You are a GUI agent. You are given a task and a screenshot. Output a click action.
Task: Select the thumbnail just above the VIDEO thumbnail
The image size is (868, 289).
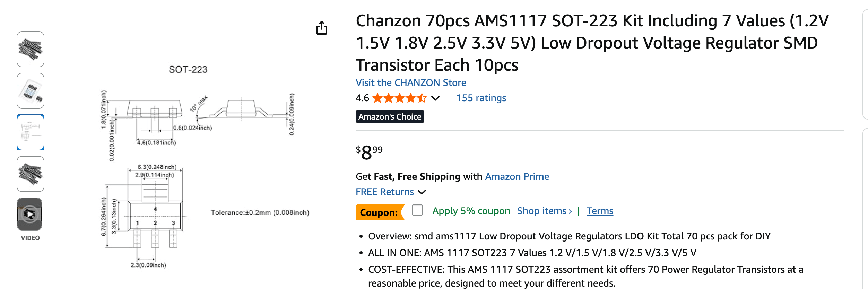[x=31, y=174]
